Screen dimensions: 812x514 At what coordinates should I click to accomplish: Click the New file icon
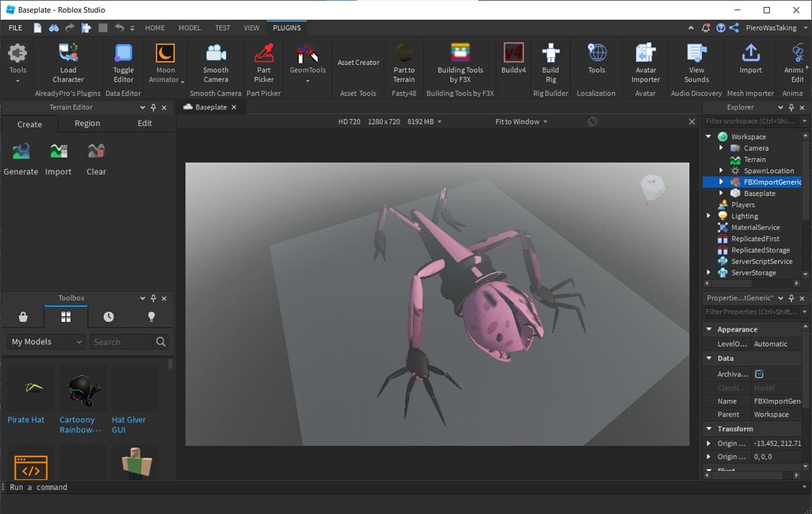37,28
